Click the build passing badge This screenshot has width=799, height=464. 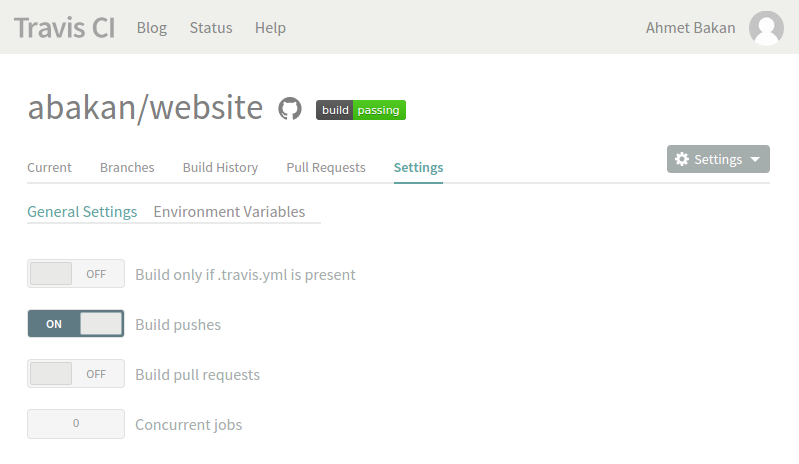coord(361,110)
